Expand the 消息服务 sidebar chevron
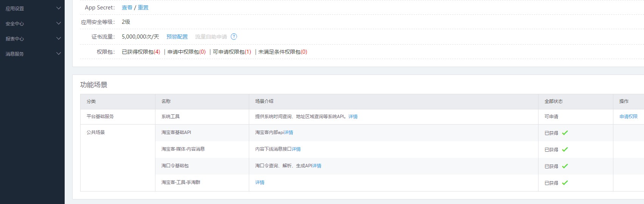The width and height of the screenshot is (644, 204). pyautogui.click(x=59, y=53)
